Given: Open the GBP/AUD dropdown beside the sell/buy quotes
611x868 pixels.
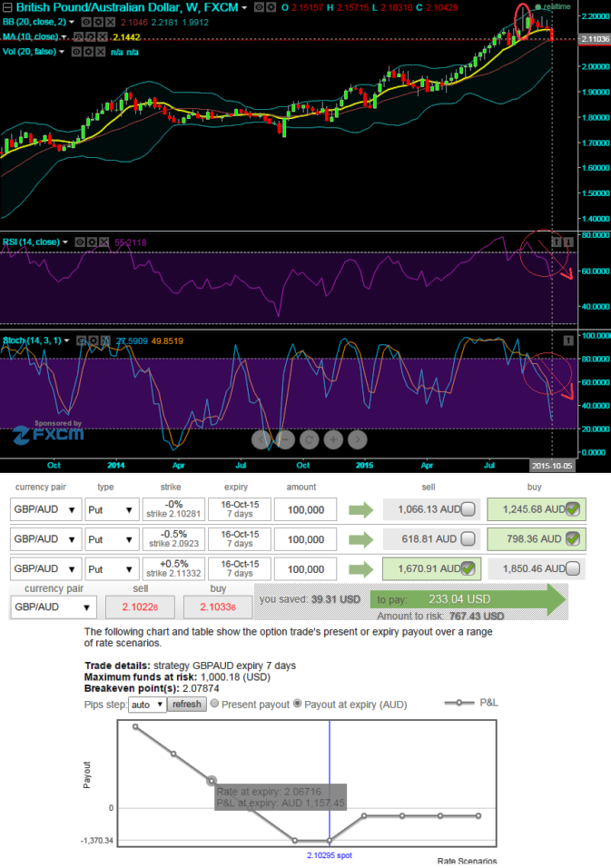Looking at the screenshot, I should pos(54,607).
